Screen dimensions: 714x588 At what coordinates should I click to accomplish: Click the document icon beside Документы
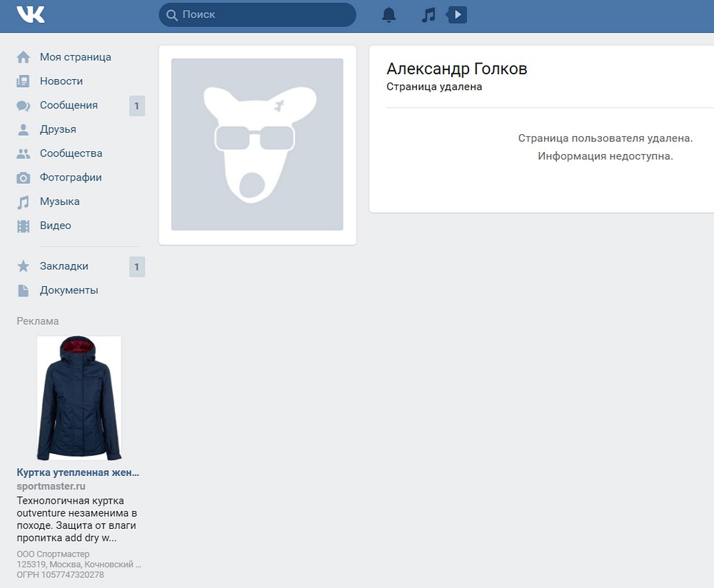pos(24,291)
